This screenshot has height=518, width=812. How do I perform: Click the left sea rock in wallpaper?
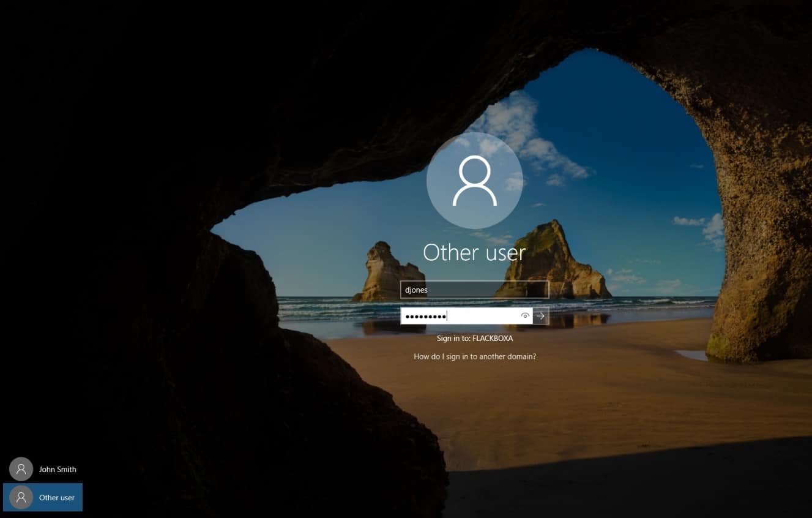click(x=386, y=276)
